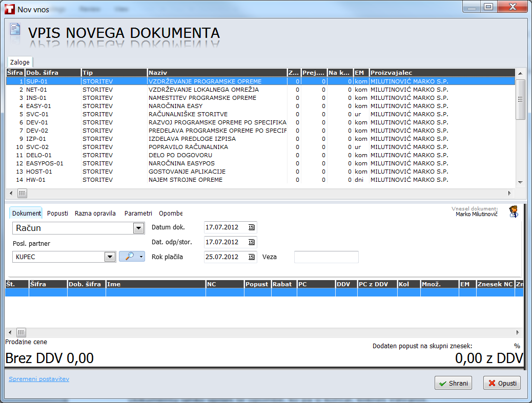The width and height of the screenshot is (532, 403).
Task: Click the Množ. column header
Action: click(439, 284)
